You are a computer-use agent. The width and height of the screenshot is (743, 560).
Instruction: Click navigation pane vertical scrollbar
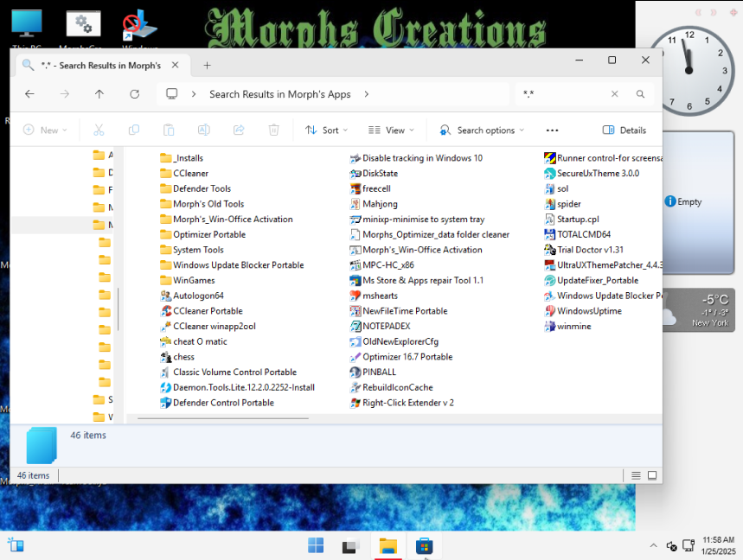tap(118, 309)
